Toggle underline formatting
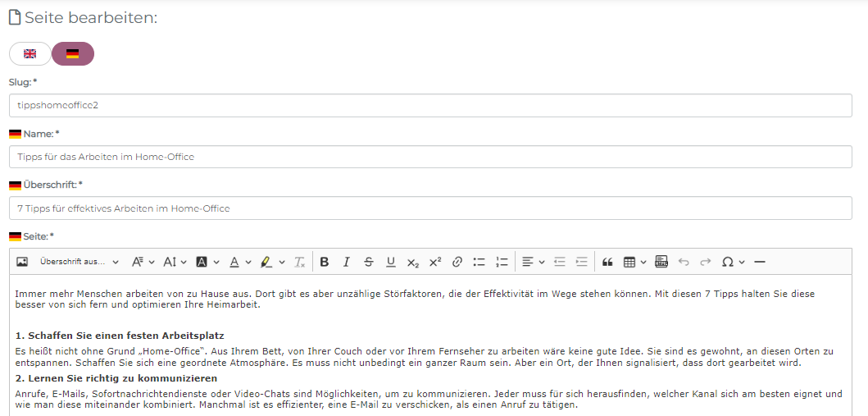The image size is (868, 416). [391, 262]
